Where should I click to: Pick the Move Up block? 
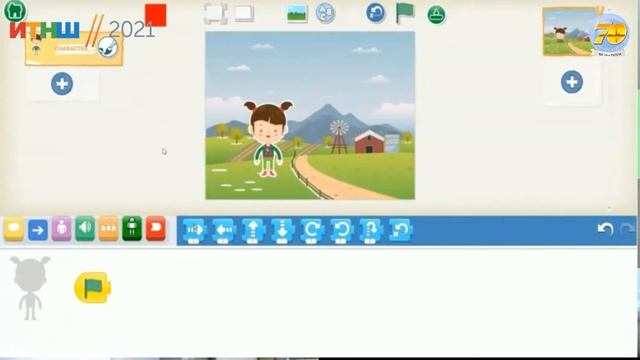pos(253,231)
